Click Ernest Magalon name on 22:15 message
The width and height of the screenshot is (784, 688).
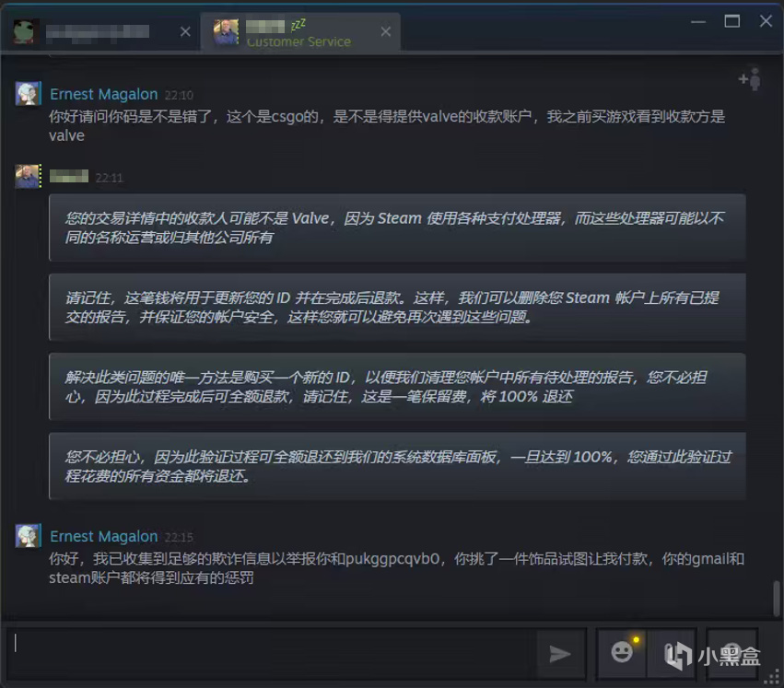(x=103, y=537)
